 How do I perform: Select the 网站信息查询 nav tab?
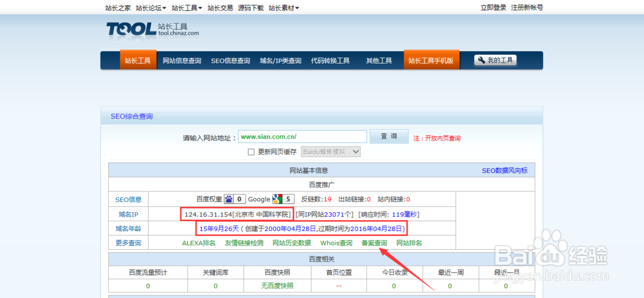(x=182, y=61)
